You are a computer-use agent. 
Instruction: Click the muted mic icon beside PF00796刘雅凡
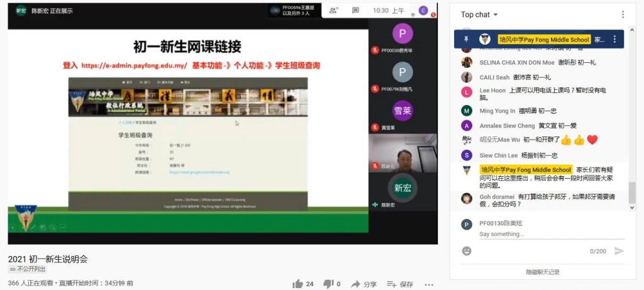click(375, 89)
